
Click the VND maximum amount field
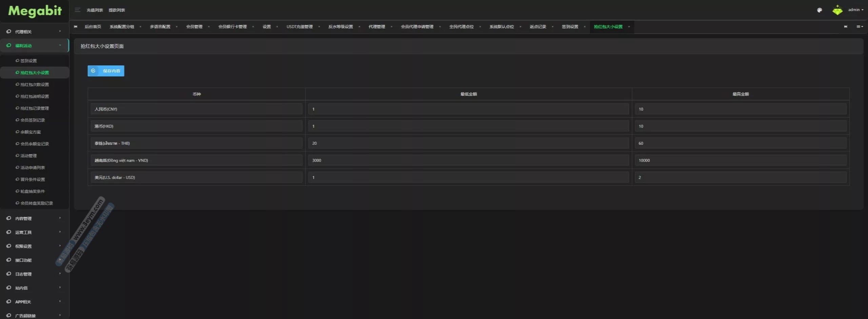[x=740, y=160]
